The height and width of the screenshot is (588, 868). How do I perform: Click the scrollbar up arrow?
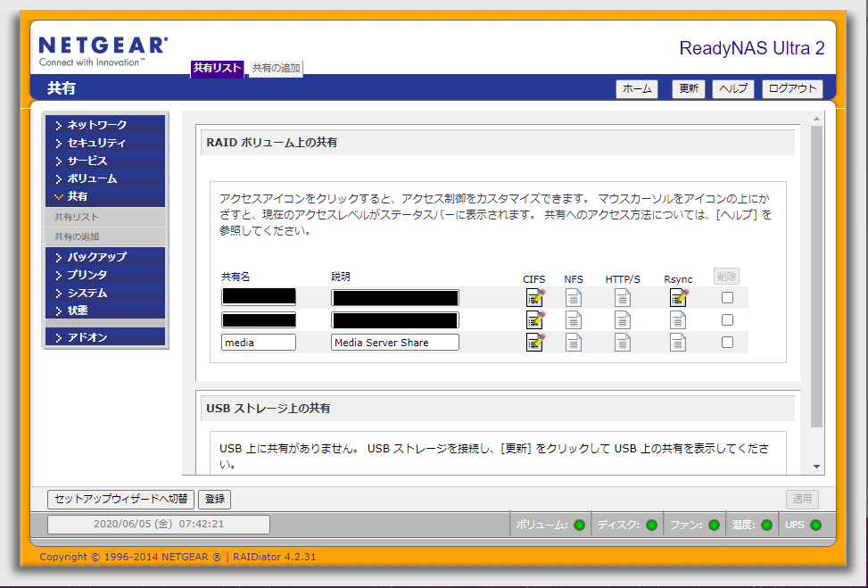point(816,119)
